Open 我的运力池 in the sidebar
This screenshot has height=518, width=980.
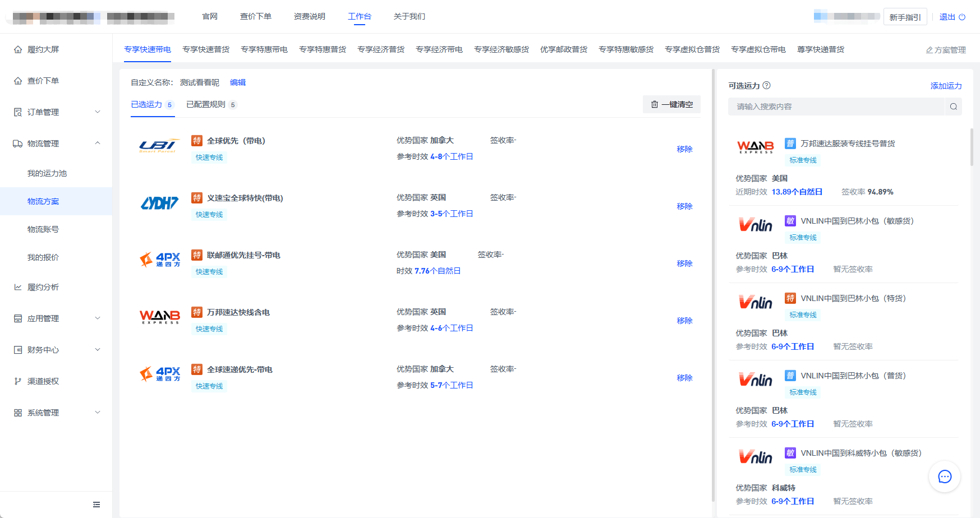pyautogui.click(x=47, y=173)
